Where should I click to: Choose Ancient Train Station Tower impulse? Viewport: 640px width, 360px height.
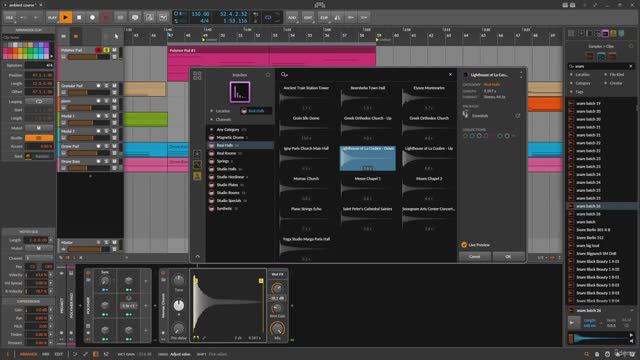(307, 98)
